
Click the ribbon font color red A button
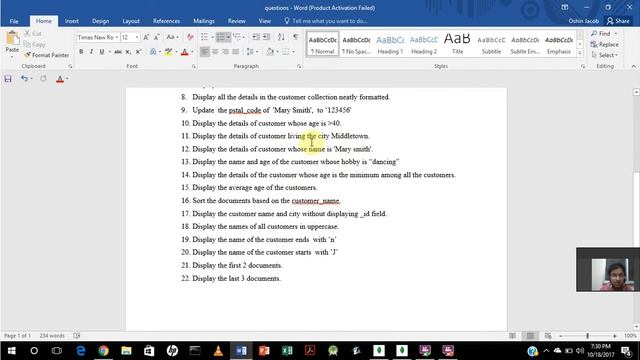[x=184, y=52]
